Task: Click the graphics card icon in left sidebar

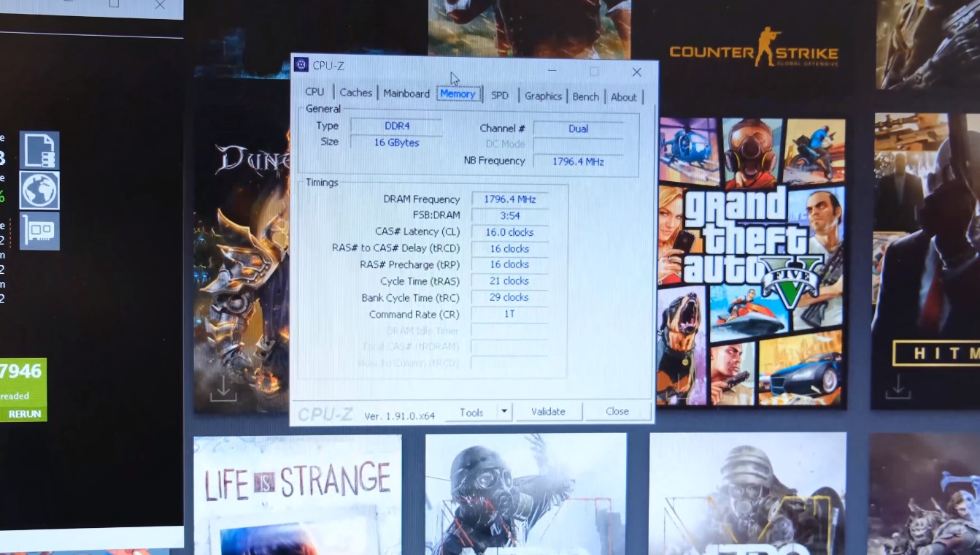Action: (x=39, y=231)
